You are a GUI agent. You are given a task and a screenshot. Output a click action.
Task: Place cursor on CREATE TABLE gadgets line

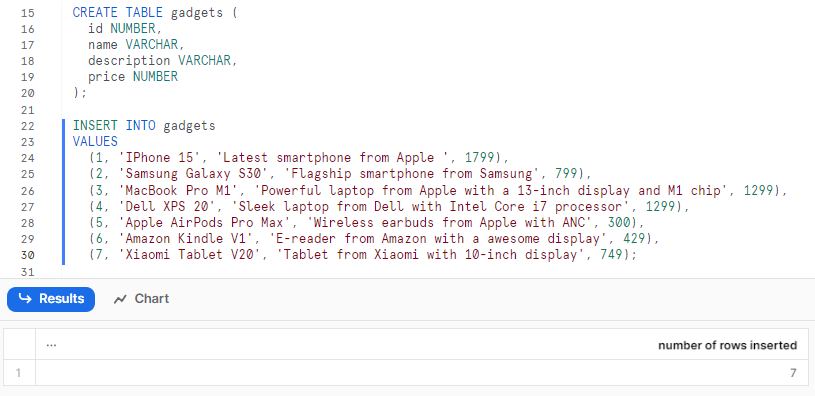[x=154, y=12]
